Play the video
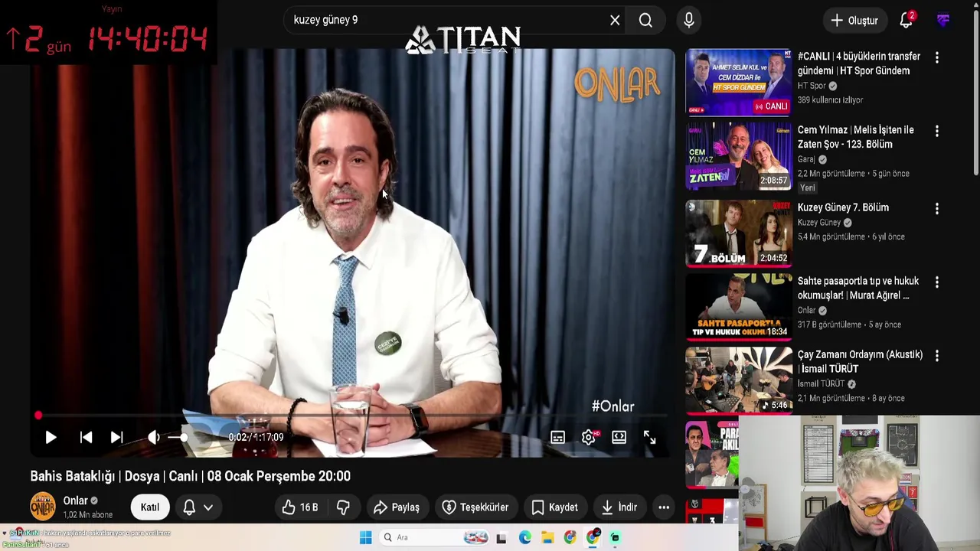Image resolution: width=980 pixels, height=551 pixels. (x=51, y=438)
